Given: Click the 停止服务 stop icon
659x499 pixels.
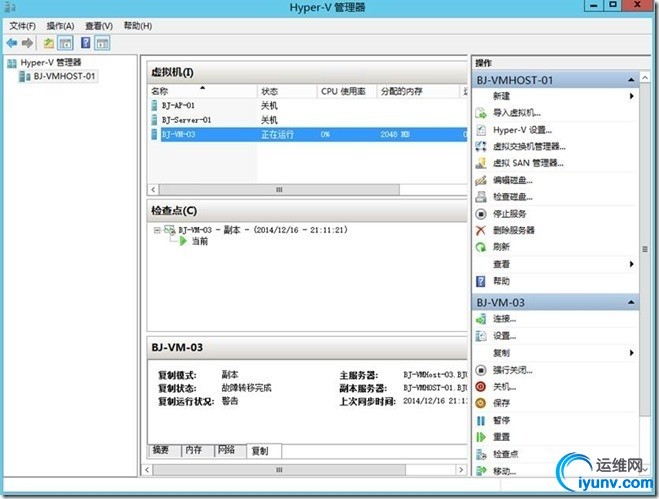Looking at the screenshot, I should click(481, 214).
